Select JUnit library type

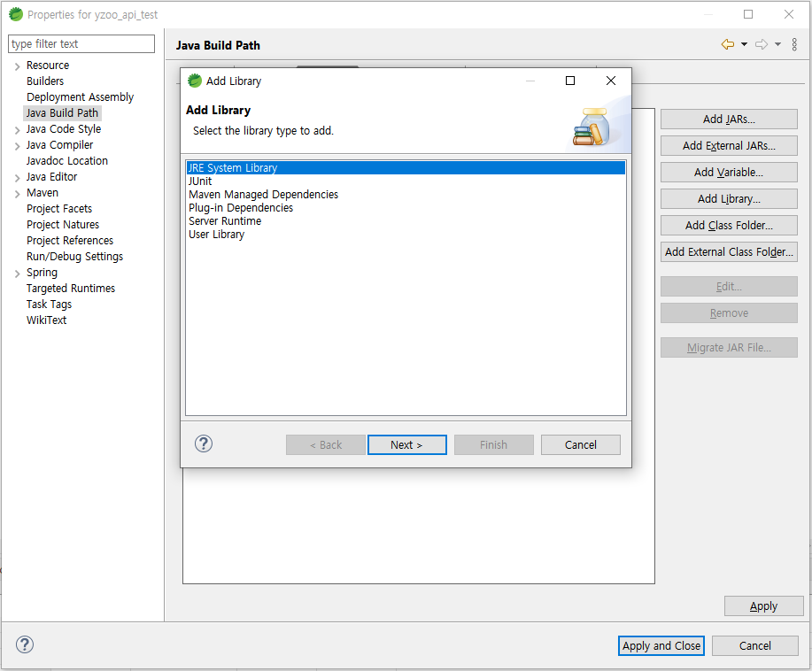click(x=200, y=181)
